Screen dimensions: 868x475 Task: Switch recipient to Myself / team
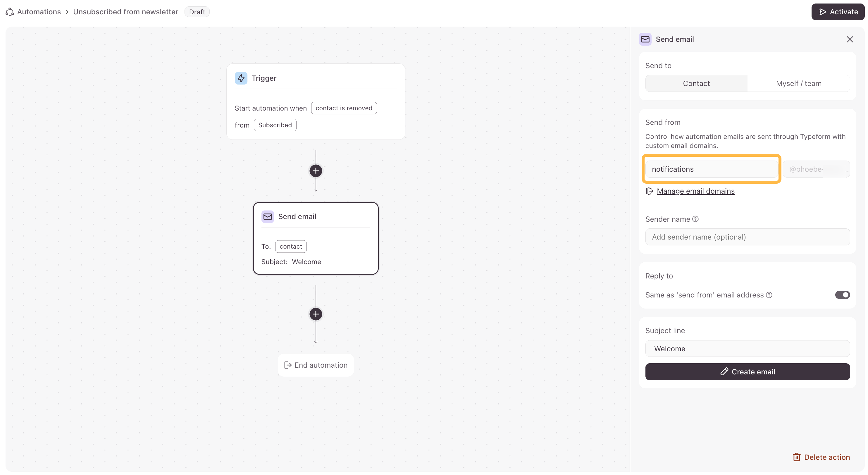798,84
